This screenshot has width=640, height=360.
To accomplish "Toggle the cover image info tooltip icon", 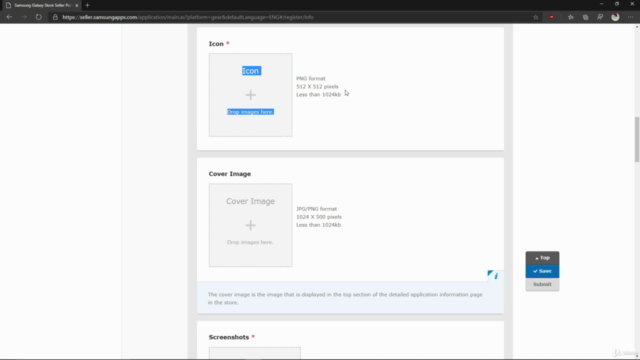I will pos(495,276).
